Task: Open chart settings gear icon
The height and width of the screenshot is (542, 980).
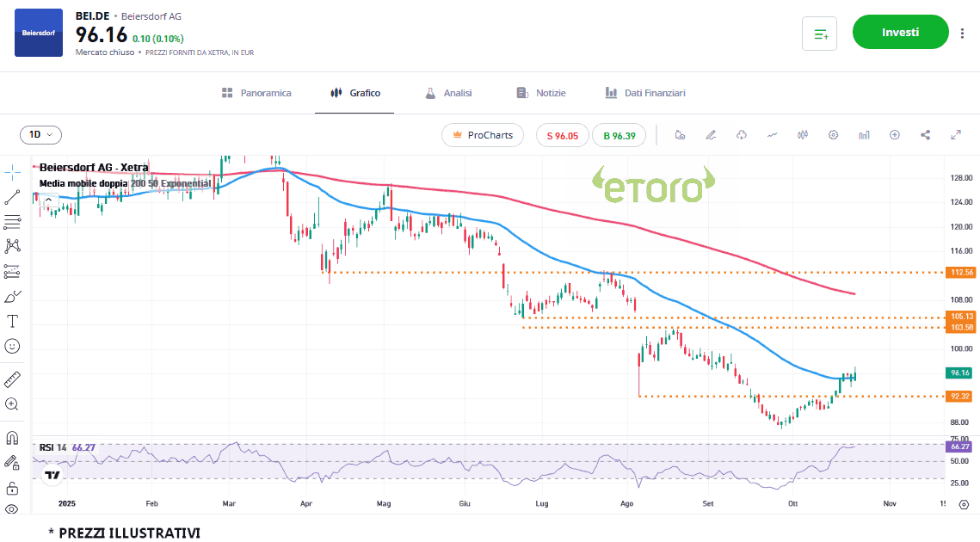Action: click(x=833, y=135)
